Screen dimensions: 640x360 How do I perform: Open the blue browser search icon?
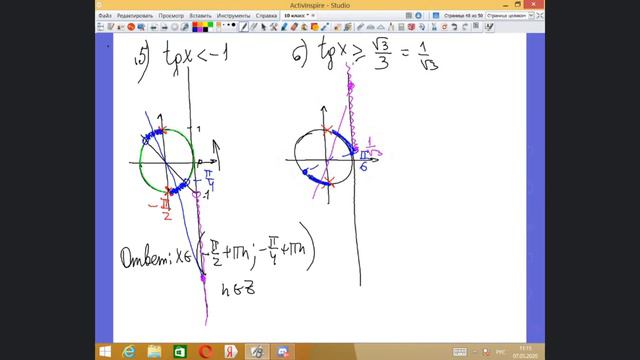pyautogui.click(x=141, y=27)
